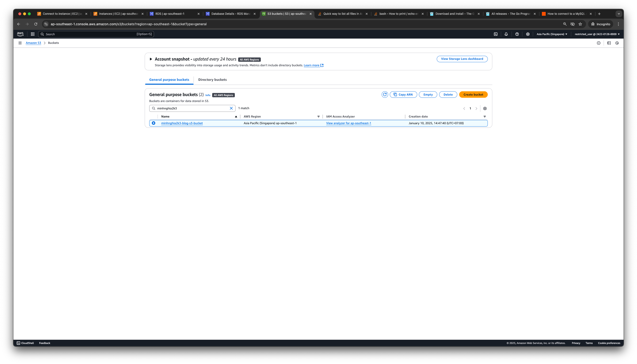
Task: Sort by Name column arrow
Action: pos(236,117)
